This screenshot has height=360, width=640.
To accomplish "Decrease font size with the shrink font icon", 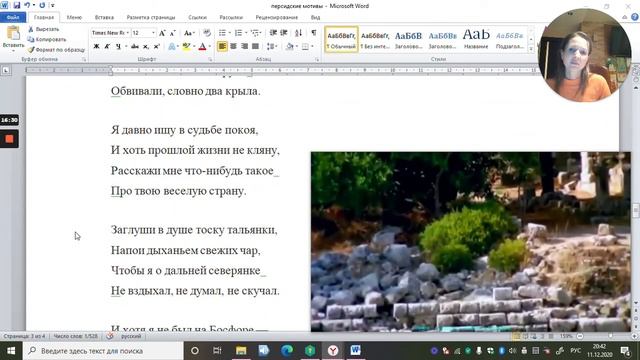I will [173, 33].
